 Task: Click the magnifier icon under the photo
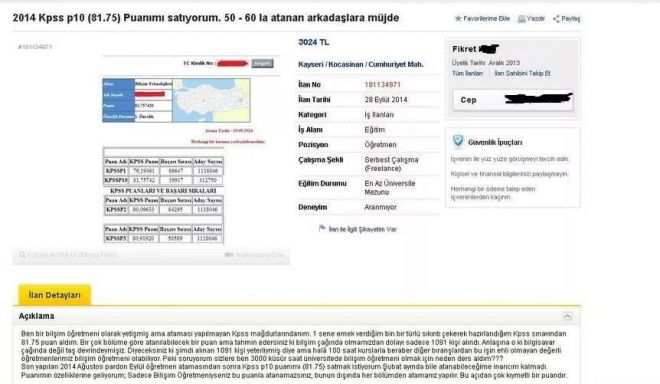[x=22, y=255]
